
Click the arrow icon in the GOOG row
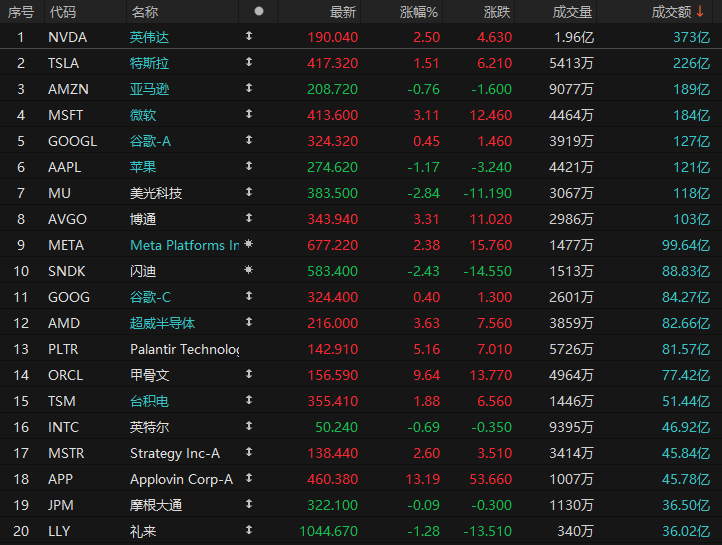click(249, 296)
